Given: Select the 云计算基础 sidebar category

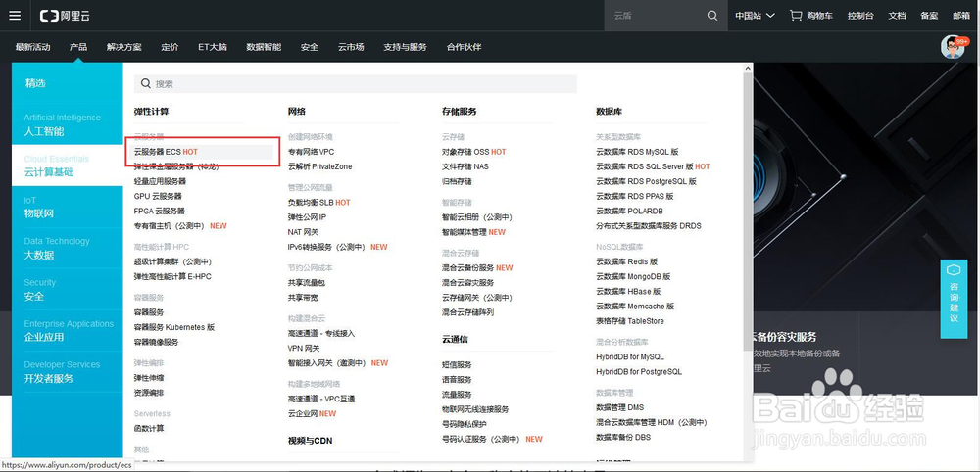Looking at the screenshot, I should tap(67, 166).
